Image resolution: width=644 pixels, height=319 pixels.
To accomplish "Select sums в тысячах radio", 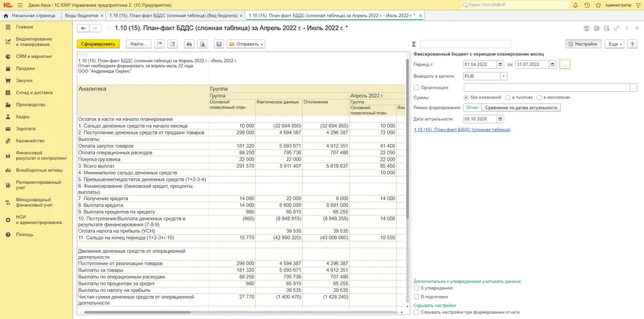I will tap(508, 98).
